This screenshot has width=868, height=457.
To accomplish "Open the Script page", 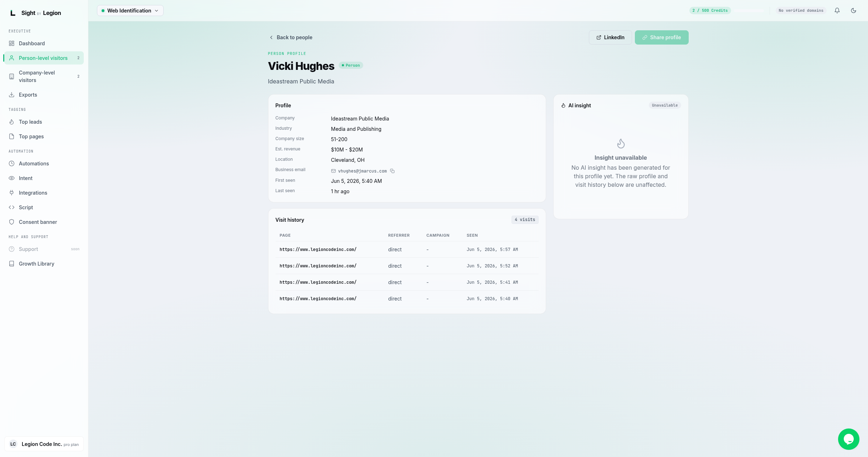I will point(44,207).
